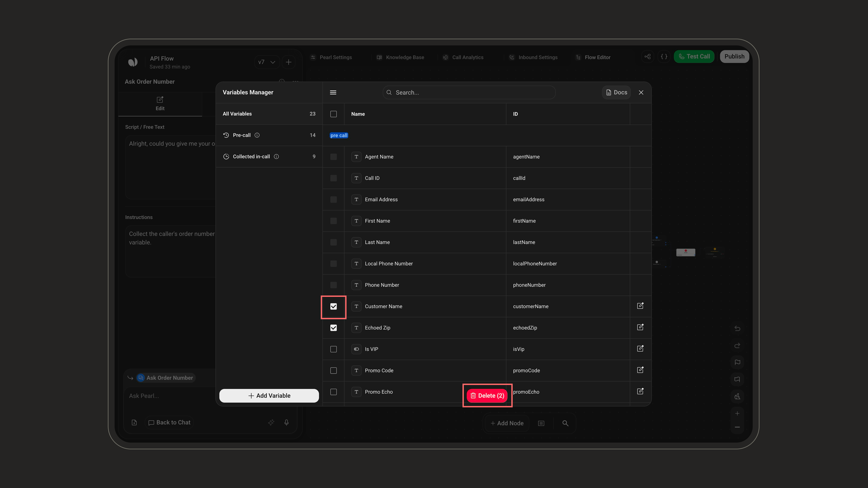Click the Add Variable button
This screenshot has height=488, width=868.
click(x=269, y=396)
